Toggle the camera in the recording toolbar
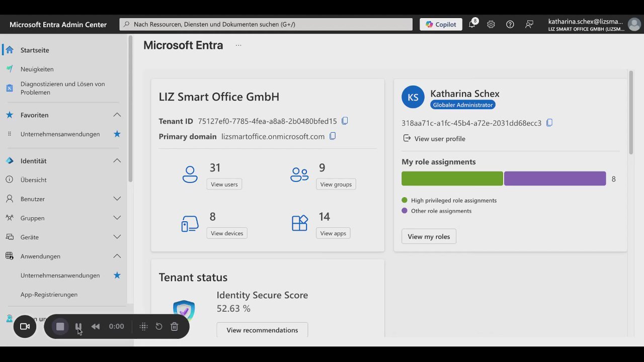644x362 pixels. point(25,326)
